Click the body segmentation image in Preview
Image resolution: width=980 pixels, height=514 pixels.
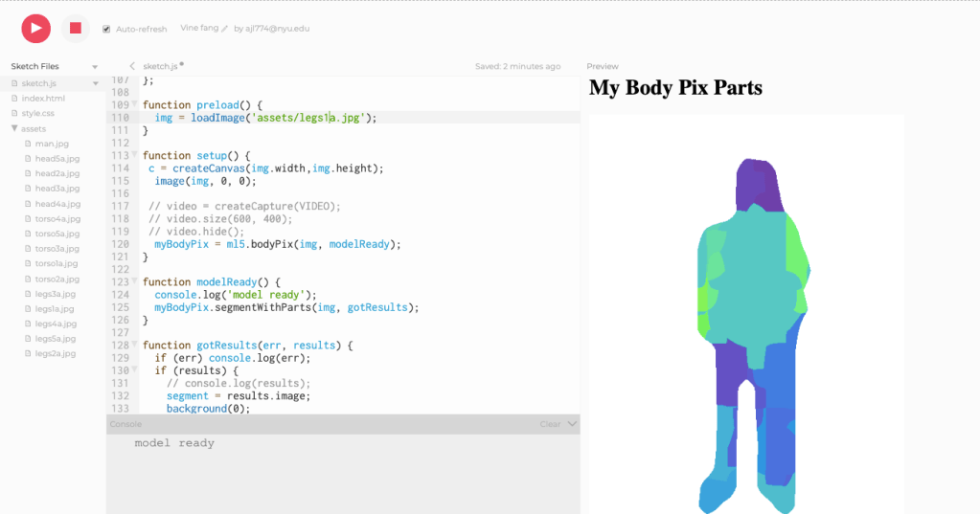pyautogui.click(x=745, y=335)
